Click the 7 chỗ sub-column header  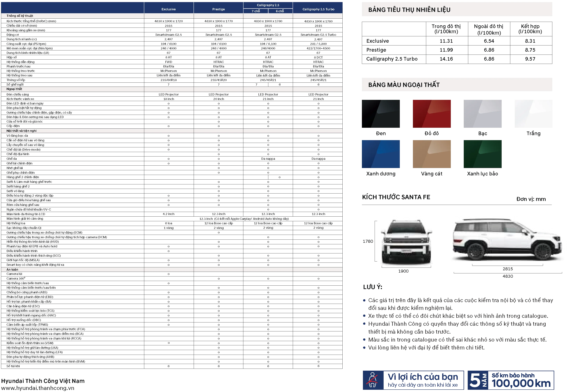[x=256, y=11]
